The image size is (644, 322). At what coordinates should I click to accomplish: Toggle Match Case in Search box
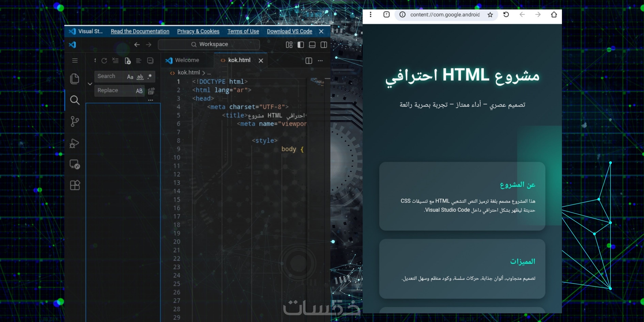tap(130, 76)
